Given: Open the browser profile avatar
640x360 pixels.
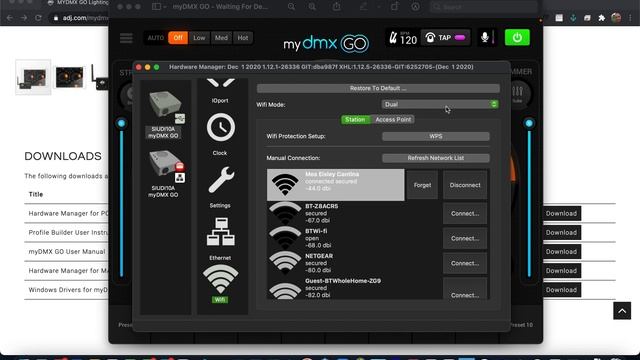Looking at the screenshot, I should tap(616, 18).
